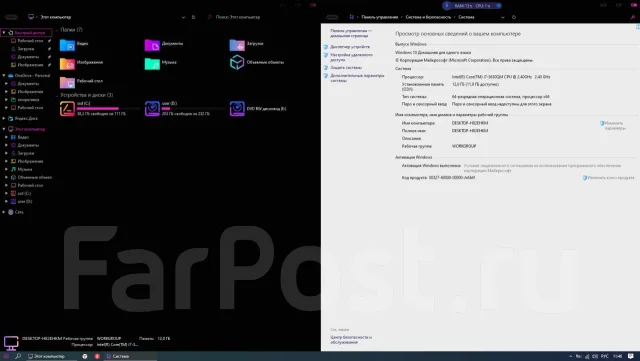Image resolution: width=640 pixels, height=361 pixels.
Task: Open Центр безопасности и обслуживания link
Action: tap(351, 340)
